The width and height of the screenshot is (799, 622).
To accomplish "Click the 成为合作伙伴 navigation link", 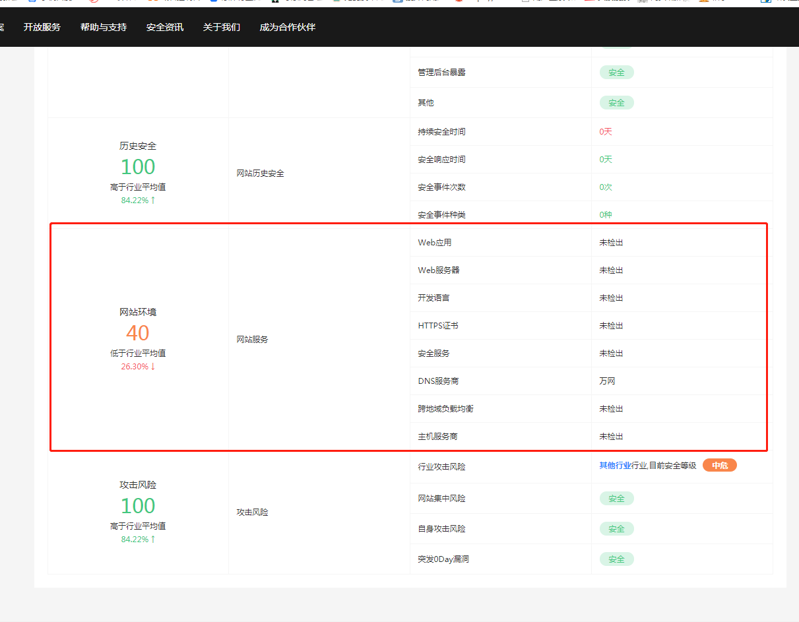I will (287, 27).
